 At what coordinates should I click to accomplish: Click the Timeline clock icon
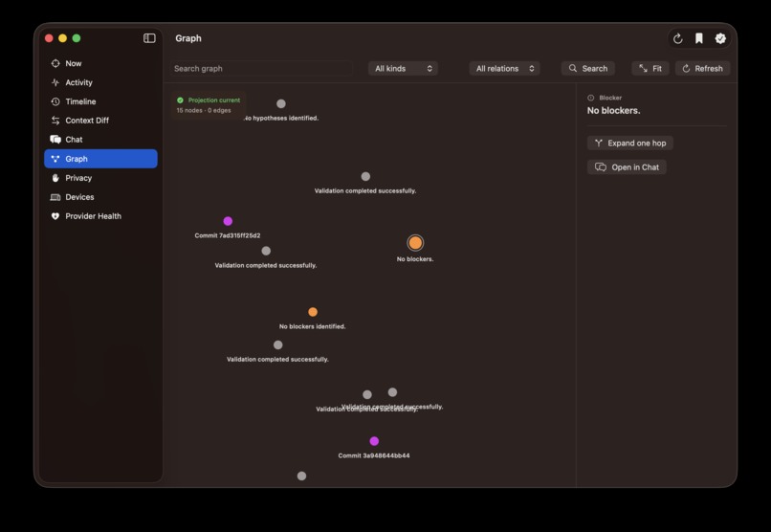[55, 101]
